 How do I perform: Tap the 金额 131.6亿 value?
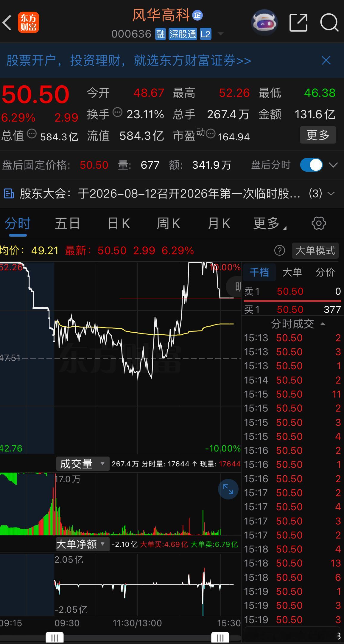(315, 114)
